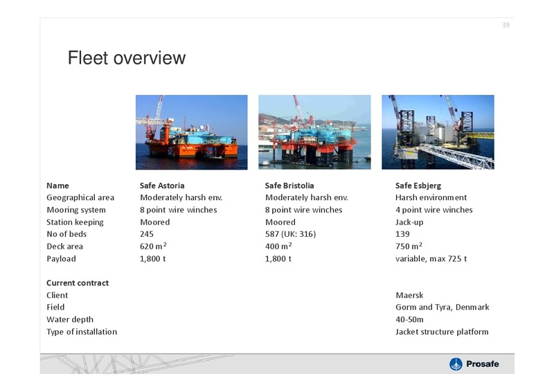Select the 'No of beds' label
This screenshot has width=554, height=392.
pyautogui.click(x=66, y=234)
